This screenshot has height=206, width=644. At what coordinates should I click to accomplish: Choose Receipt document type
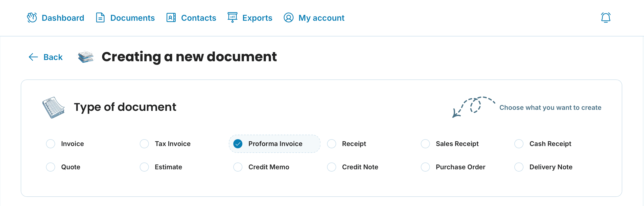pyautogui.click(x=332, y=144)
